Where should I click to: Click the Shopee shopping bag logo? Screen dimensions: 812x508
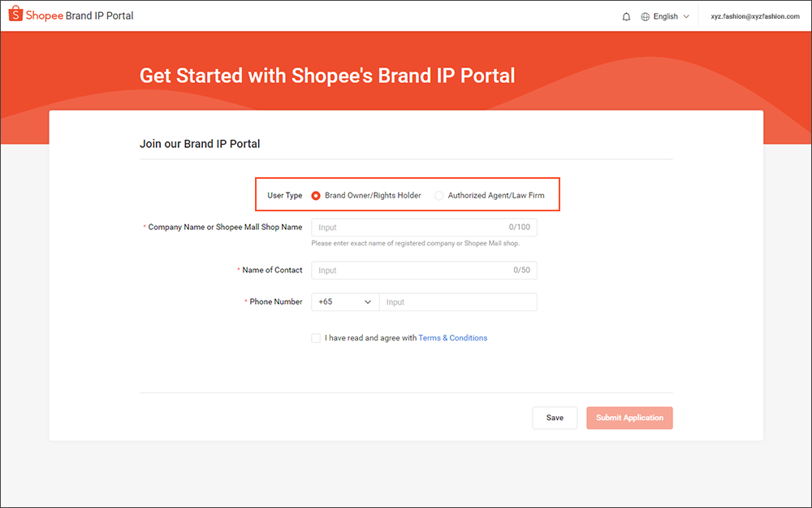[15, 15]
